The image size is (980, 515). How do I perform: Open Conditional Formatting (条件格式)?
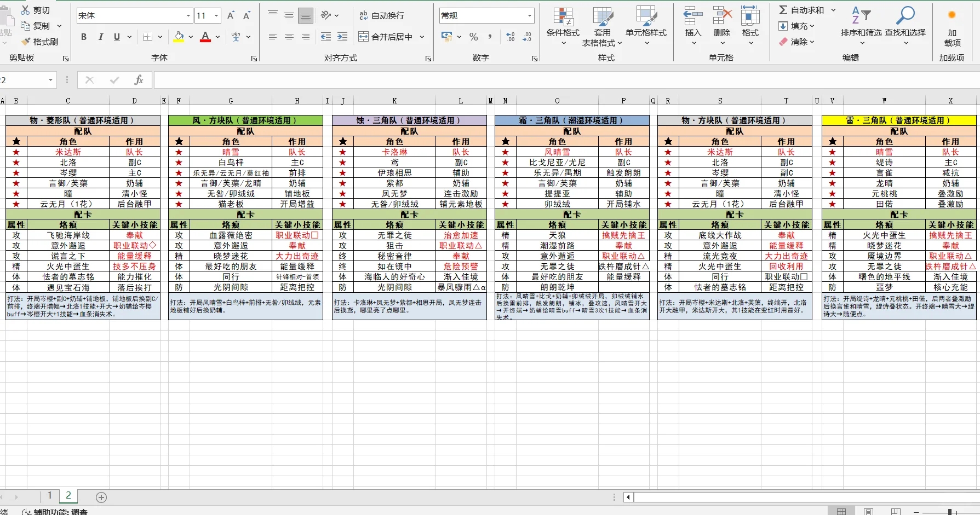click(x=563, y=26)
